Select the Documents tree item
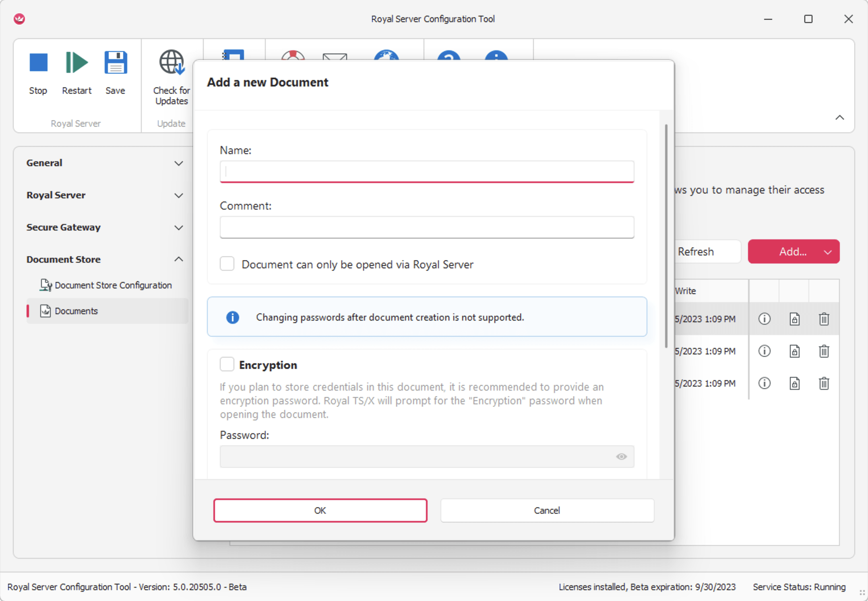Viewport: 868px width, 601px height. tap(107, 311)
